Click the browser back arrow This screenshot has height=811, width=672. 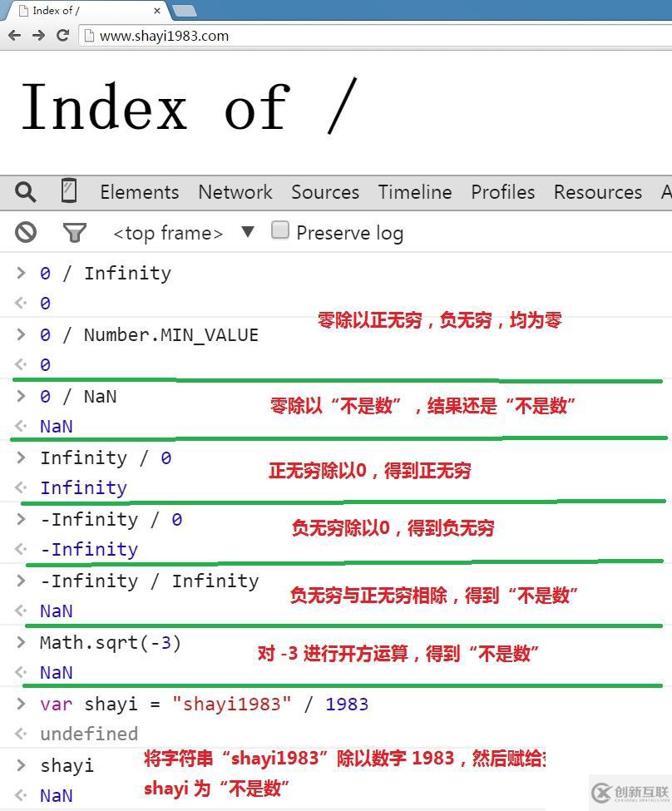14,36
